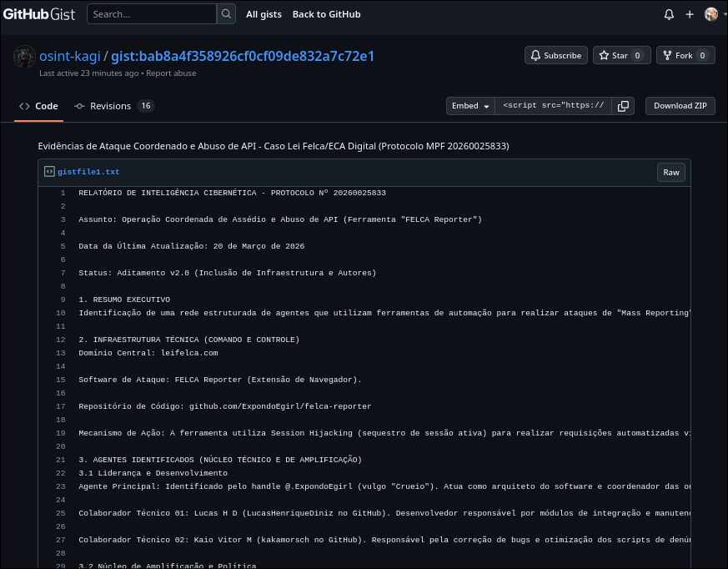Select line number 3
Screen dimensions: 728x569
63,219
